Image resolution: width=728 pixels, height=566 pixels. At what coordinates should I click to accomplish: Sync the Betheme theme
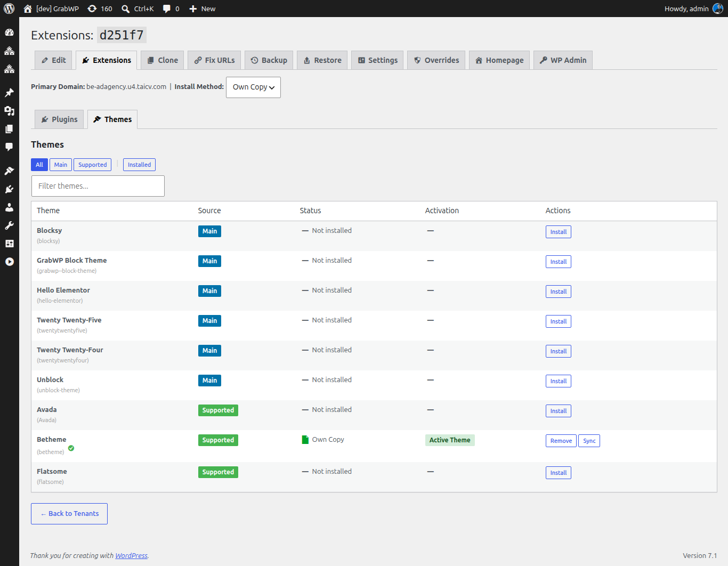point(589,441)
